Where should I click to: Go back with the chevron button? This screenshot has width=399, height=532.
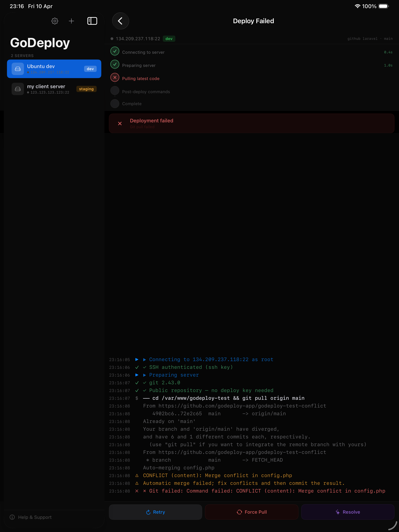pyautogui.click(x=120, y=21)
